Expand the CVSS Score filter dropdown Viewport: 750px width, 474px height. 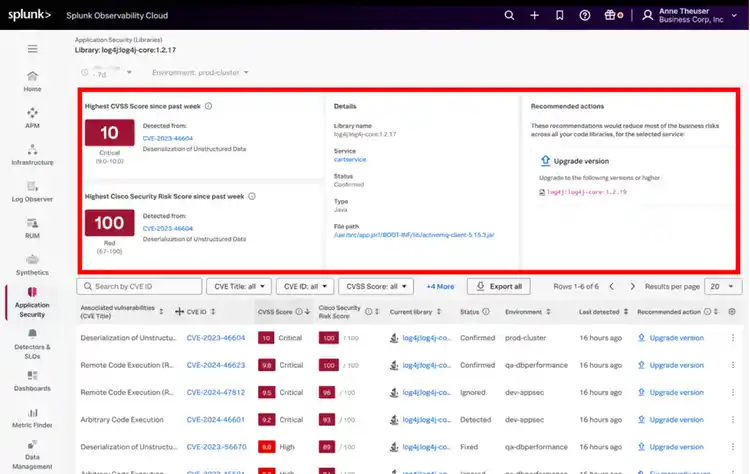pyautogui.click(x=375, y=286)
